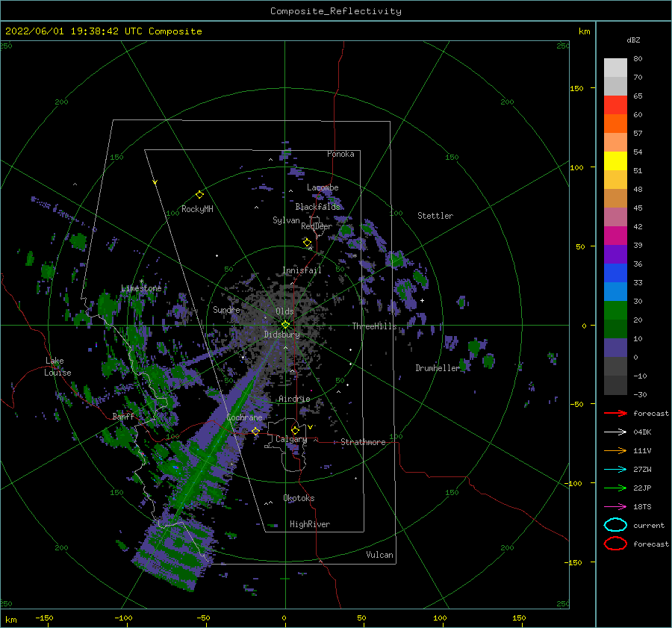Click the Stettler label

435,216
